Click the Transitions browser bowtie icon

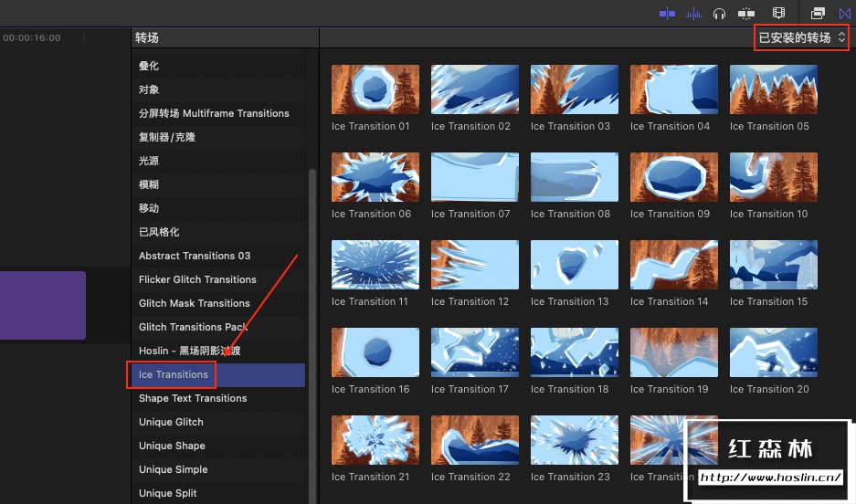845,13
